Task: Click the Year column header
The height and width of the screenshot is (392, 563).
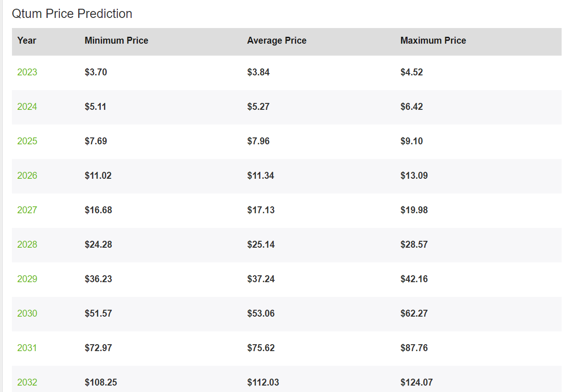Action: coord(27,40)
